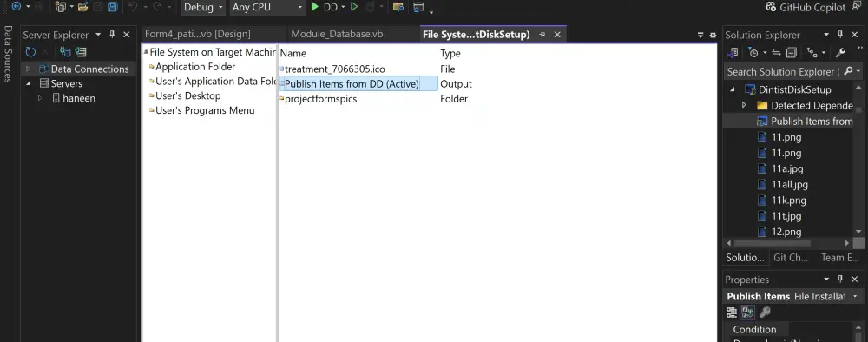Switch to the Git Changes tab
This screenshot has width=868, height=342.
pos(791,257)
